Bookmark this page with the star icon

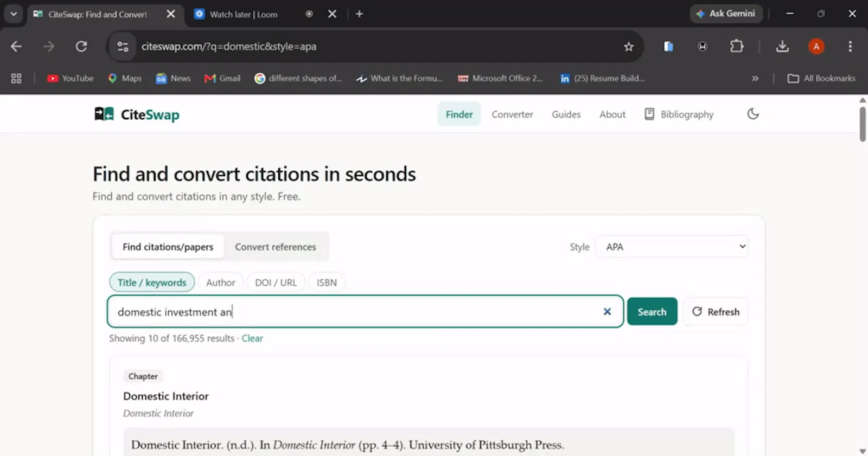629,47
